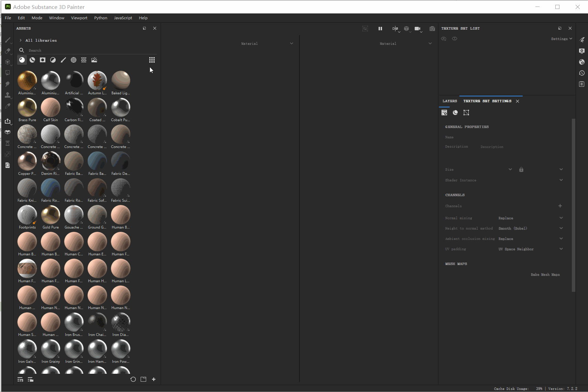Open the History clock icon

point(582,73)
